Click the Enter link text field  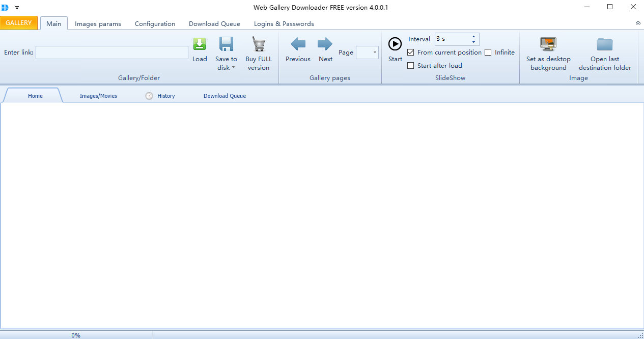tap(112, 52)
